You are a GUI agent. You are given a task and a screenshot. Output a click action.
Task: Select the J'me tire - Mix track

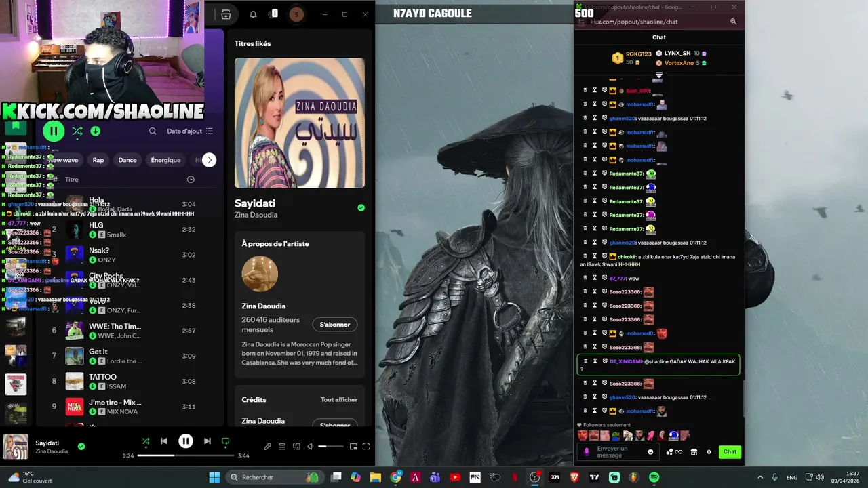coord(125,407)
